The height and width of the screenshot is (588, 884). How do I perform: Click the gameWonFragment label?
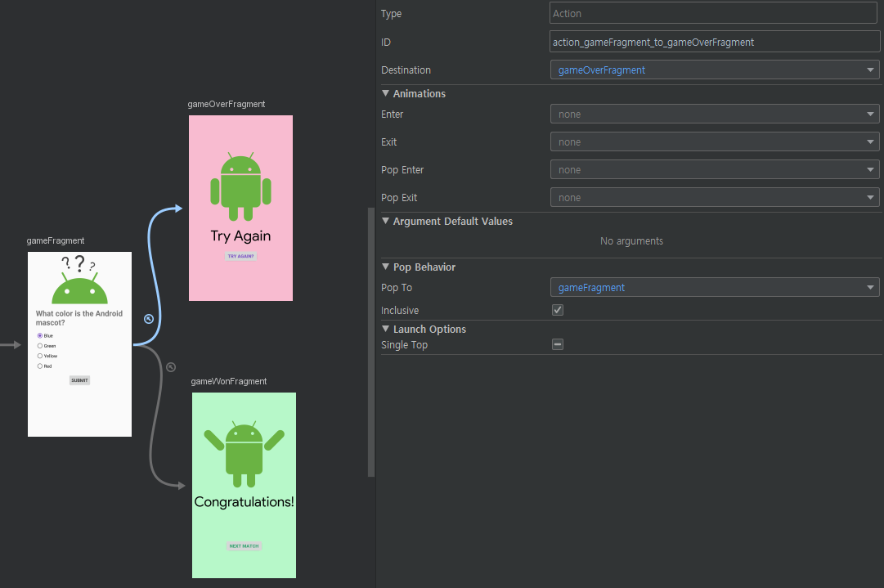(x=229, y=381)
